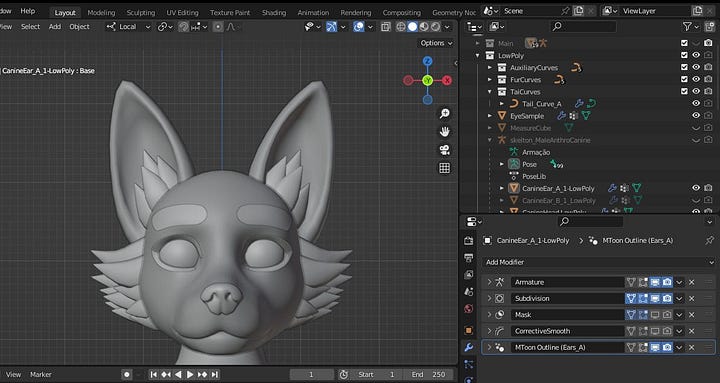Expand the Armature modifier panel
The height and width of the screenshot is (383, 720).
coord(489,282)
